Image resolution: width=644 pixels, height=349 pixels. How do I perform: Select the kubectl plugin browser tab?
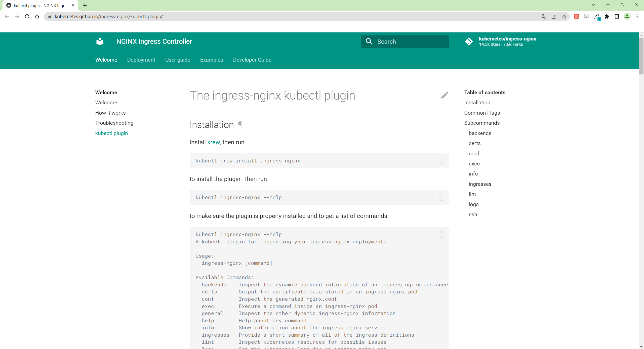(40, 5)
